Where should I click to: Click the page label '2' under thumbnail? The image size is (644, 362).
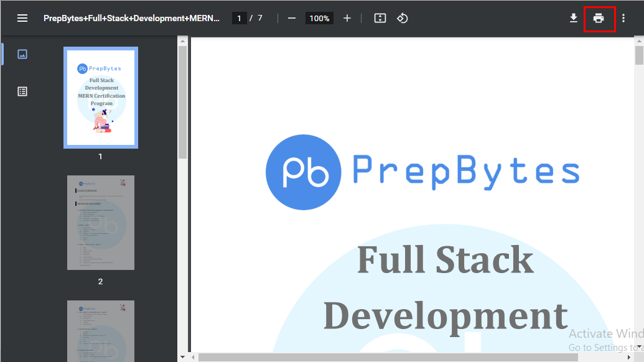click(x=100, y=282)
